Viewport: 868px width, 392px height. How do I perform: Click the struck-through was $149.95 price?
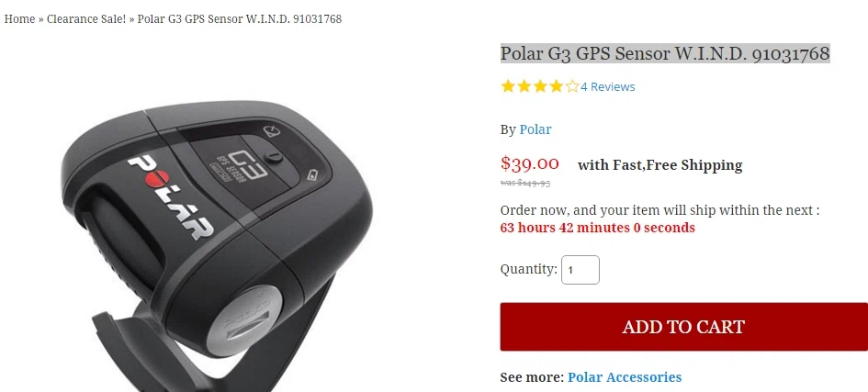525,183
